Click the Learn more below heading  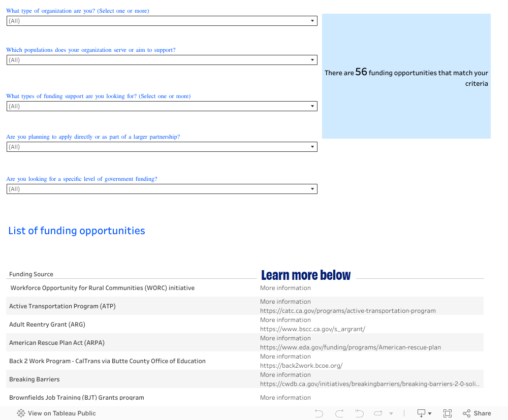point(306,275)
